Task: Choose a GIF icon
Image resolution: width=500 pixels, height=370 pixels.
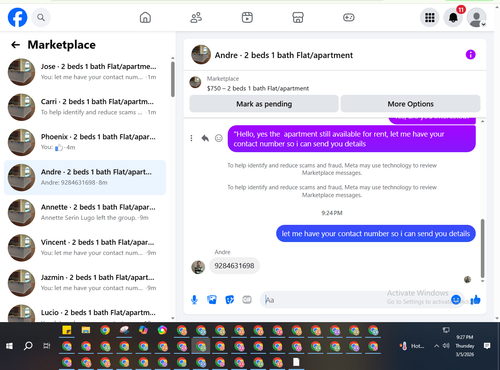Action: pos(247,300)
